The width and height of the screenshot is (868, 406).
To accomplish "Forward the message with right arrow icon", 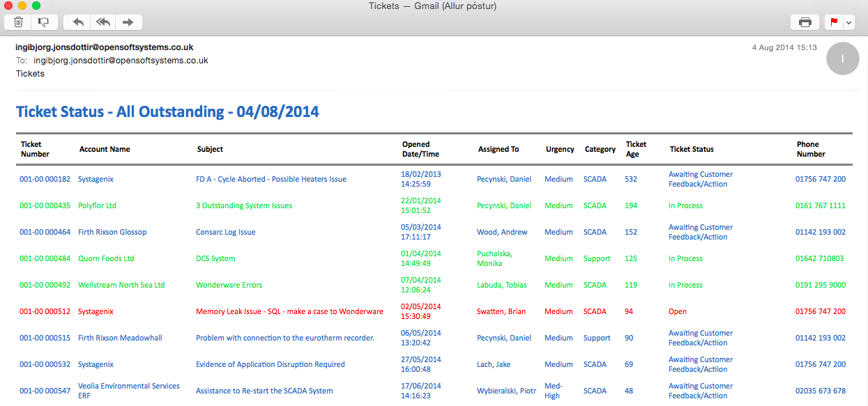I will click(x=128, y=22).
